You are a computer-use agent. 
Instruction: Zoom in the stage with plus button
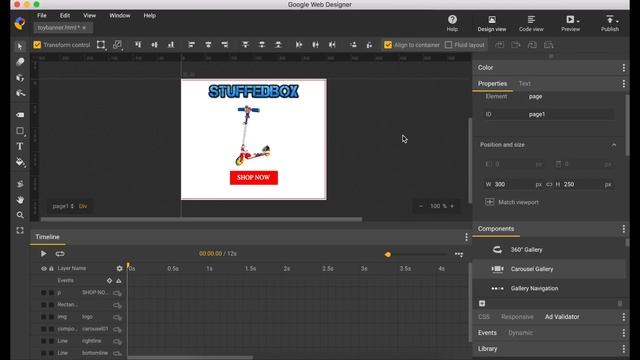coord(452,206)
